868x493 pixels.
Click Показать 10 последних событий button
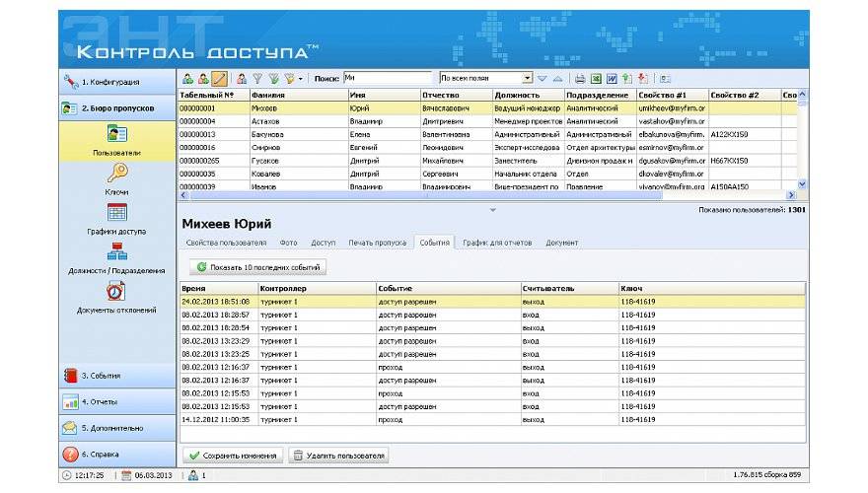pyautogui.click(x=258, y=267)
